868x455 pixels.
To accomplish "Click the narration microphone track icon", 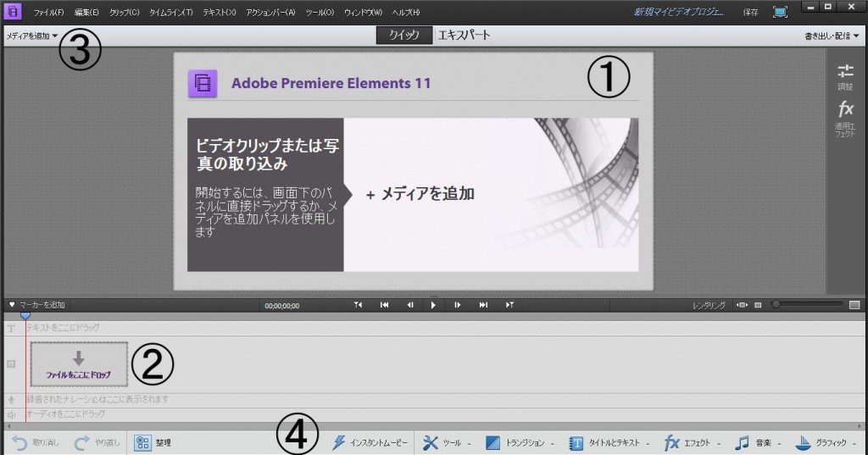I will [10, 400].
